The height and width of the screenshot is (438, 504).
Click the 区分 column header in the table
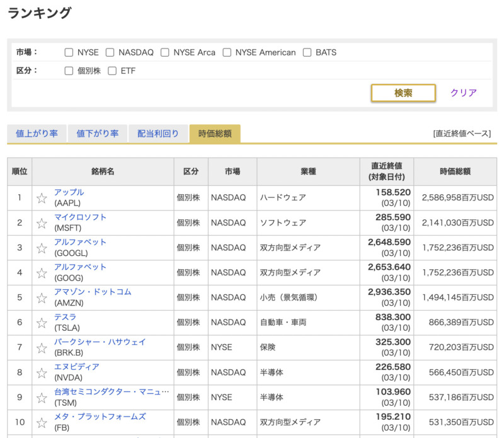[x=191, y=171]
